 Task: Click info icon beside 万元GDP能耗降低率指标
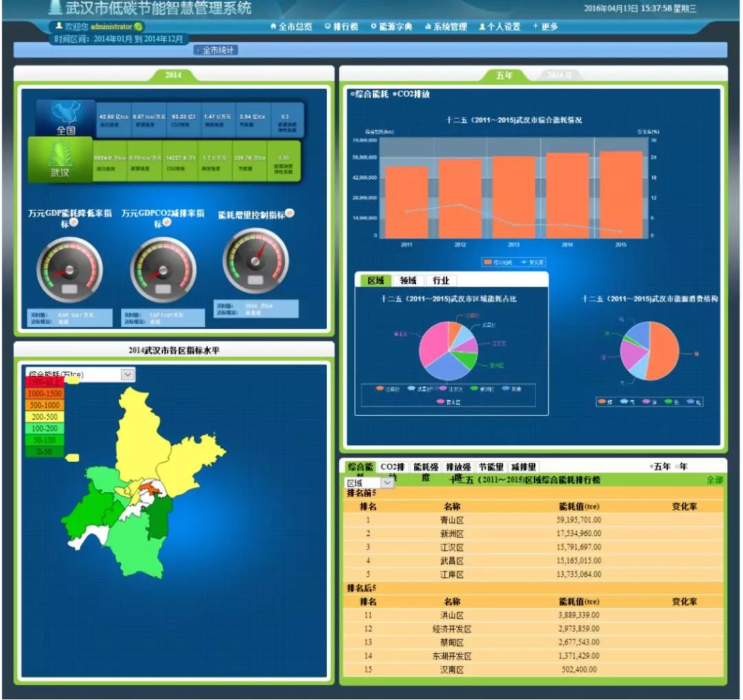tap(74, 222)
